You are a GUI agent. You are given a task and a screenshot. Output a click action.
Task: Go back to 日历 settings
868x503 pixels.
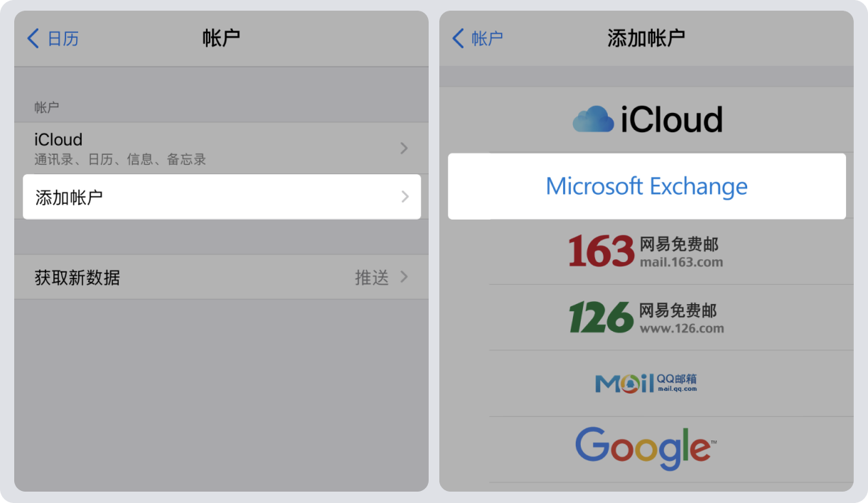coord(53,38)
